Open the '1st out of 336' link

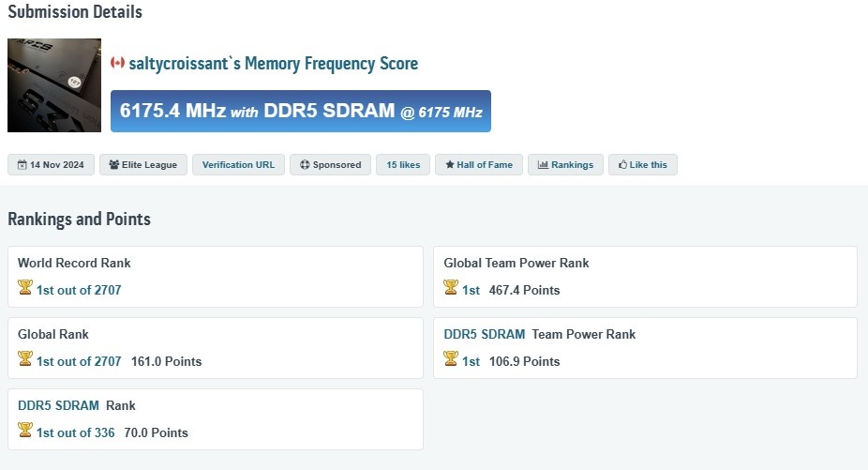75,432
